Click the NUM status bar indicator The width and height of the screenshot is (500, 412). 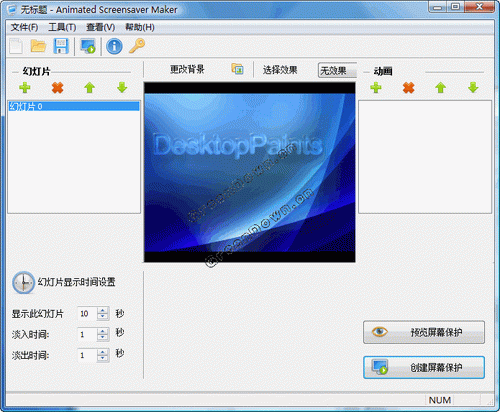coord(440,400)
